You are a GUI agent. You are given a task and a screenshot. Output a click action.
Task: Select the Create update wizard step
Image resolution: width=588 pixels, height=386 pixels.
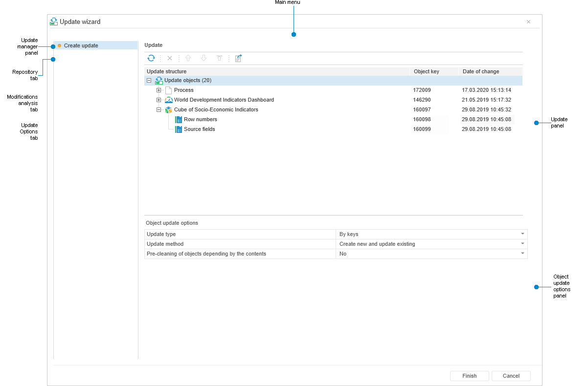81,45
